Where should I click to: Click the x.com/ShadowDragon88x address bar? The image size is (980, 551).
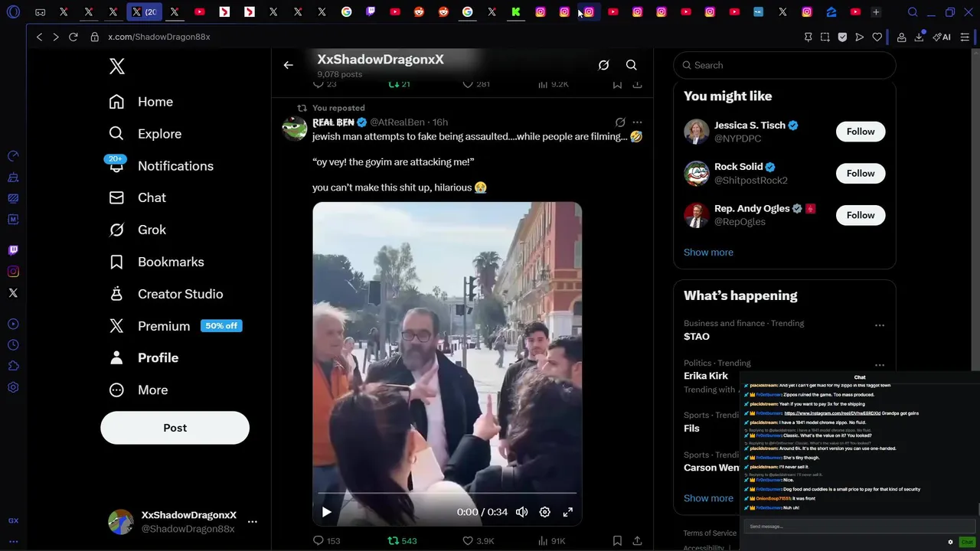(158, 37)
